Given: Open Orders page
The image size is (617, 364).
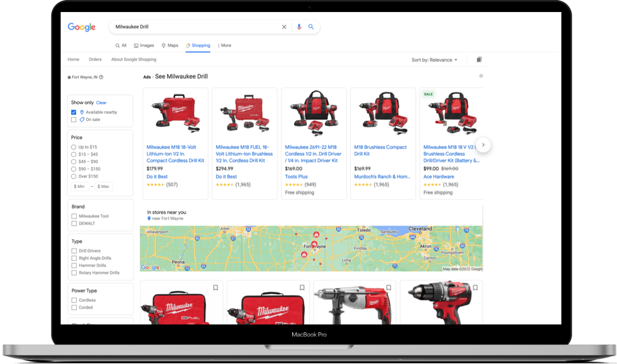Looking at the screenshot, I should (95, 60).
